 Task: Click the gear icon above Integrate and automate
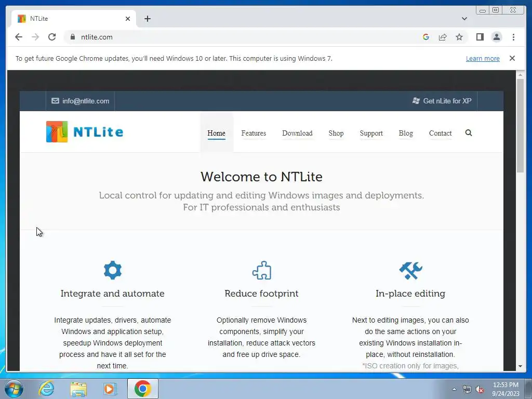tap(113, 270)
